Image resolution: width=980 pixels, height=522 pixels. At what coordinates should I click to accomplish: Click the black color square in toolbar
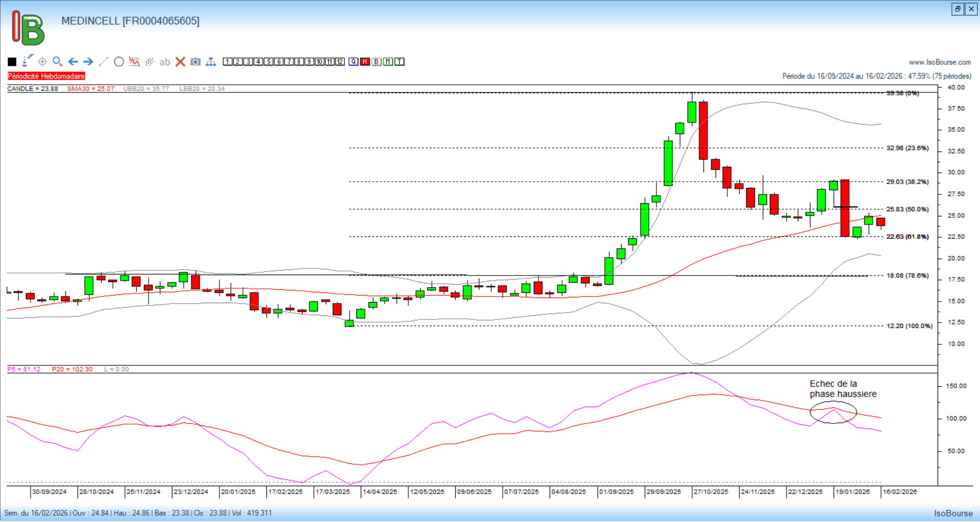pos(12,62)
